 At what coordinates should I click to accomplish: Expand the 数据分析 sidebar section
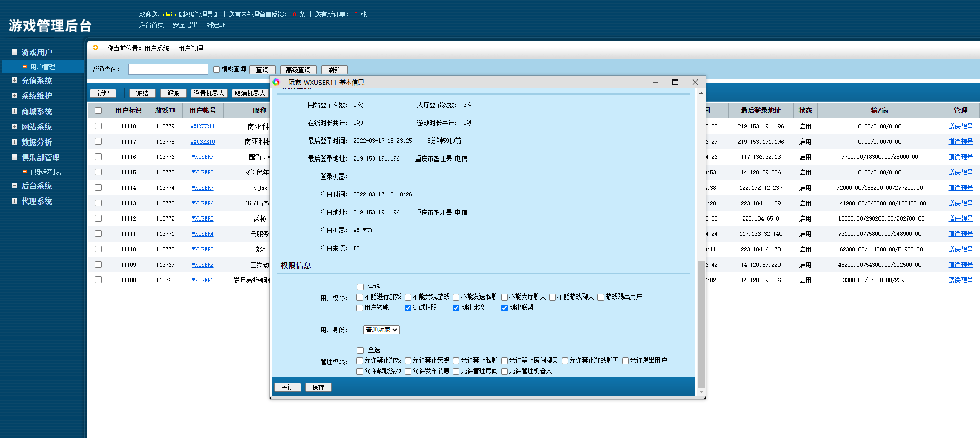coord(36,142)
